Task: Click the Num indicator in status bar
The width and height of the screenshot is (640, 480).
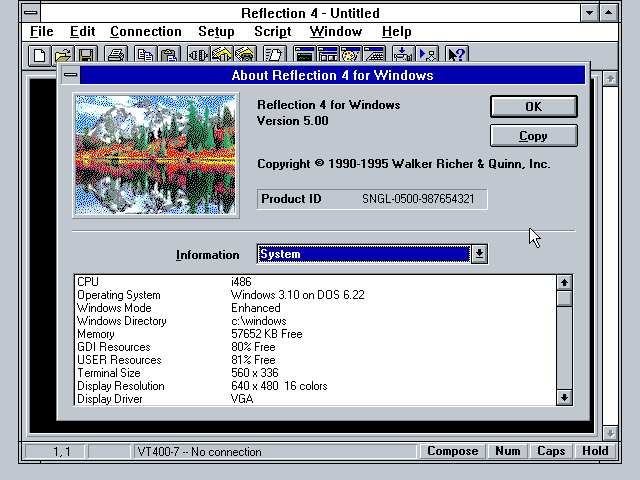Action: pos(508,451)
